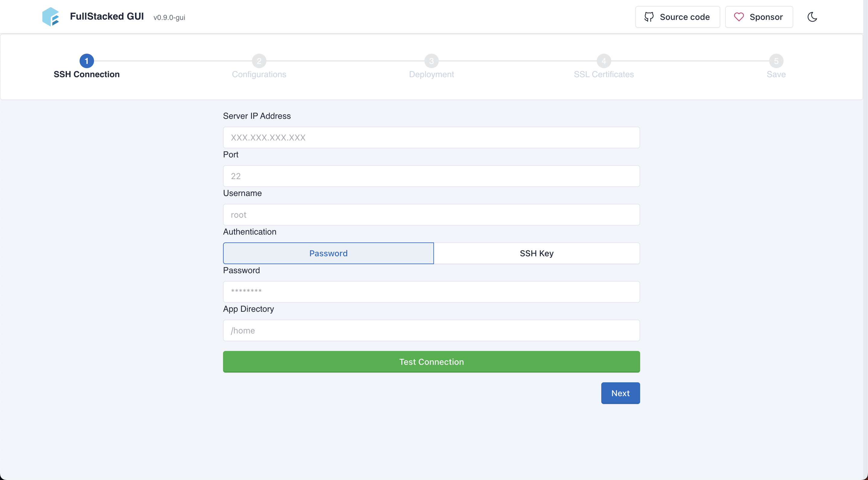The width and height of the screenshot is (868, 480).
Task: Select step 1 SSH Connection circle
Action: 86,61
